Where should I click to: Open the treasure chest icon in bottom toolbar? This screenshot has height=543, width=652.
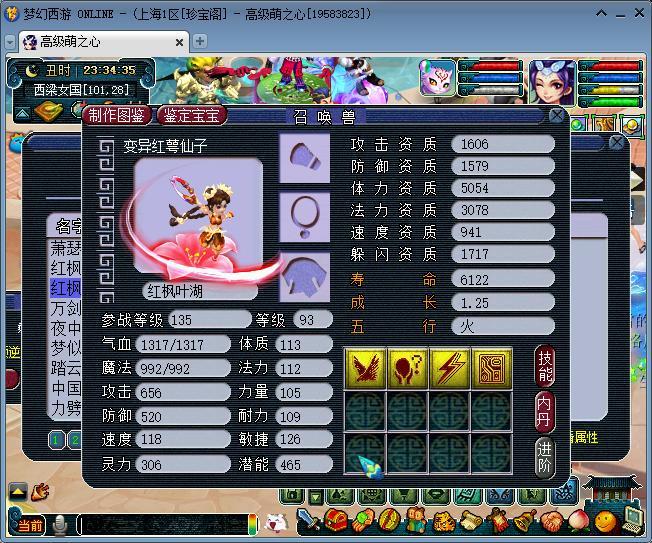tap(337, 520)
